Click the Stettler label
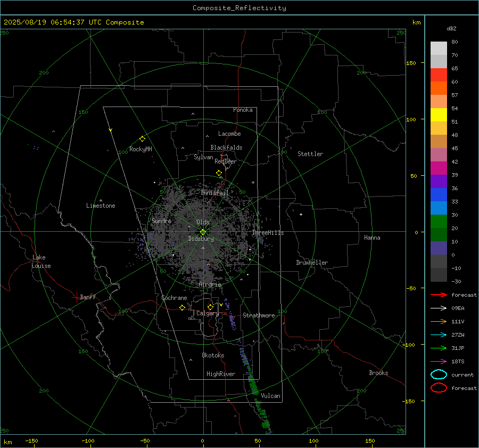This screenshot has width=479, height=448. [x=310, y=154]
